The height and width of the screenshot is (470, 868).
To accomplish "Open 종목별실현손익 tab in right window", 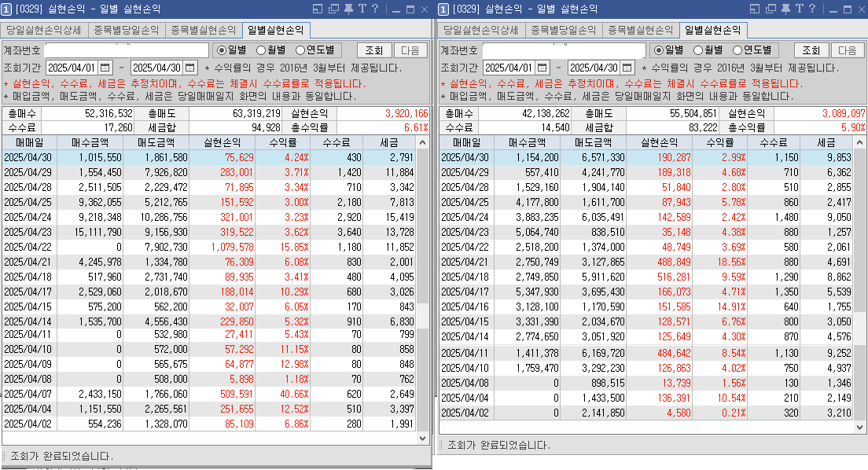I will [x=641, y=30].
